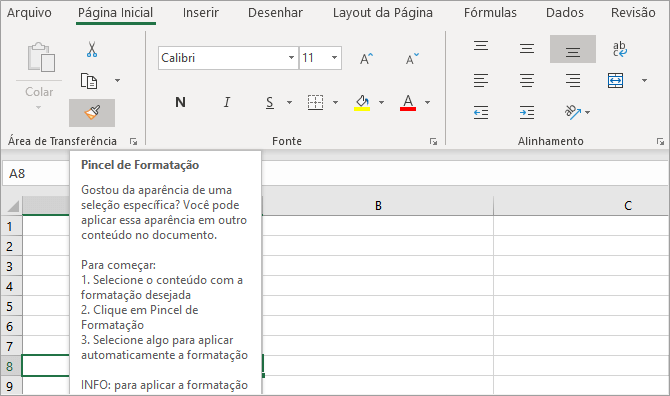
Task: Click the Copy icon
Action: pyautogui.click(x=89, y=81)
